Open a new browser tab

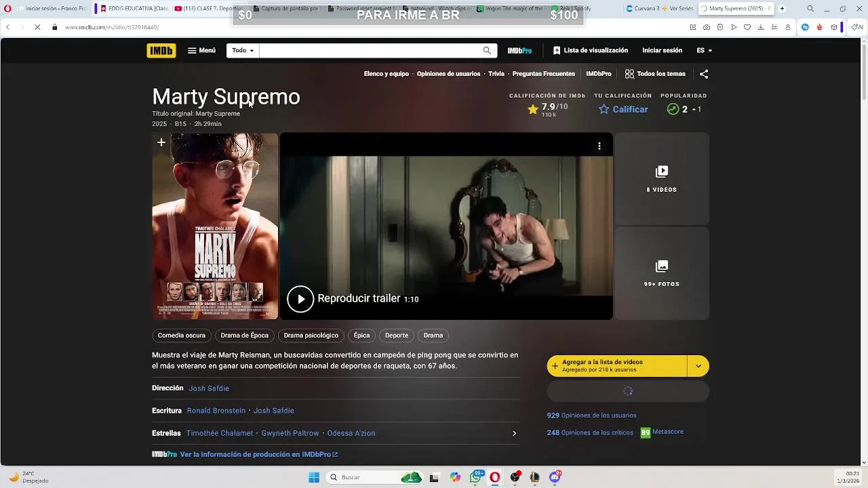[x=782, y=9]
